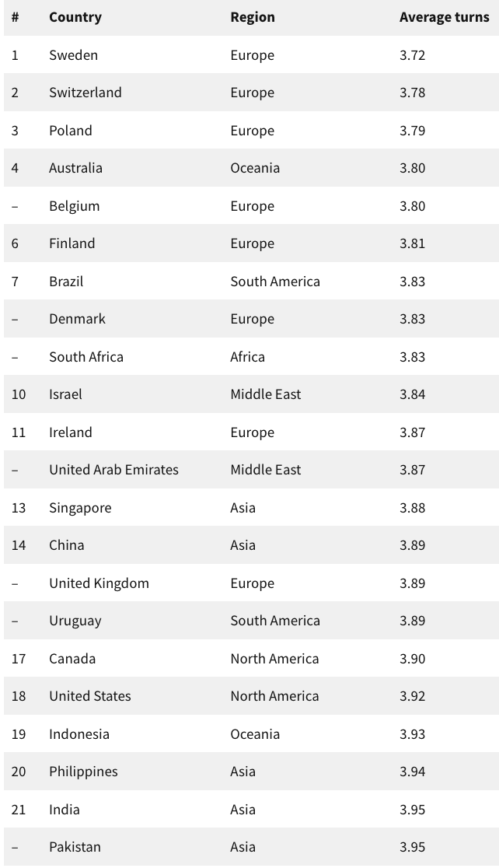Select the Pakistan row
Image resolution: width=499 pixels, height=868 pixels.
[x=251, y=847]
